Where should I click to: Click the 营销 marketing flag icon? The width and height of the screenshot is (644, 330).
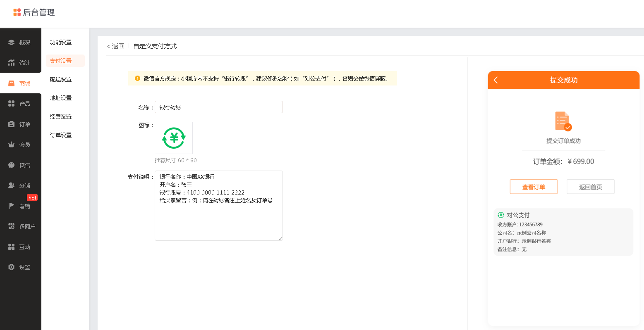(12, 206)
